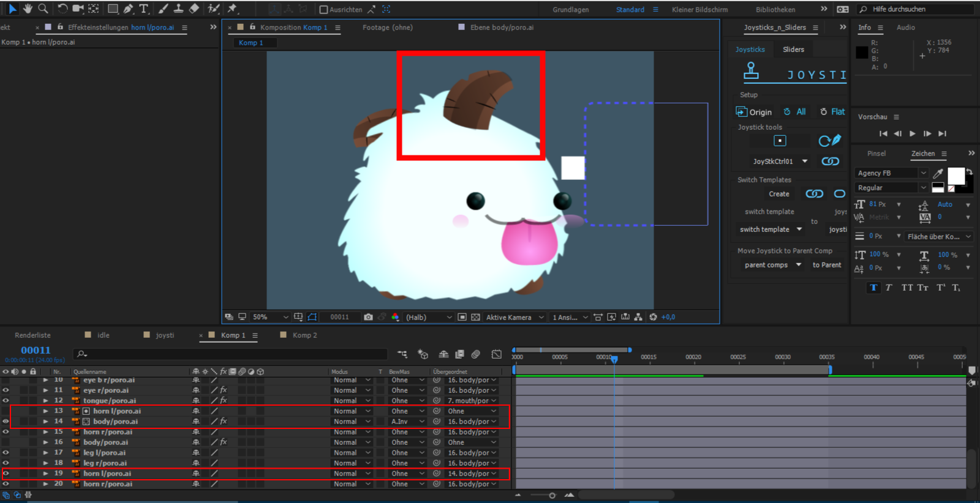Viewport: 980px width, 503px height.
Task: Open parent dropdown of layer 19
Action: tap(471, 474)
